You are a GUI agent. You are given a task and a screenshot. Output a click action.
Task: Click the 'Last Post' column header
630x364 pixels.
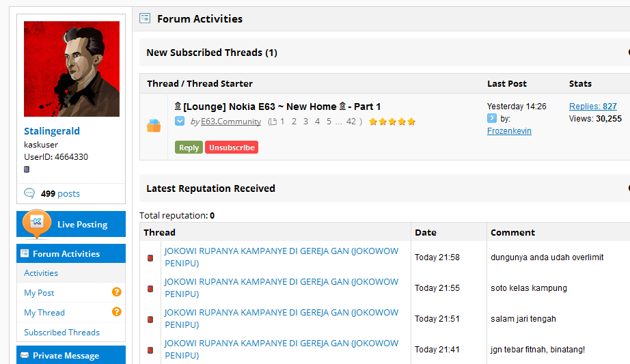click(506, 83)
